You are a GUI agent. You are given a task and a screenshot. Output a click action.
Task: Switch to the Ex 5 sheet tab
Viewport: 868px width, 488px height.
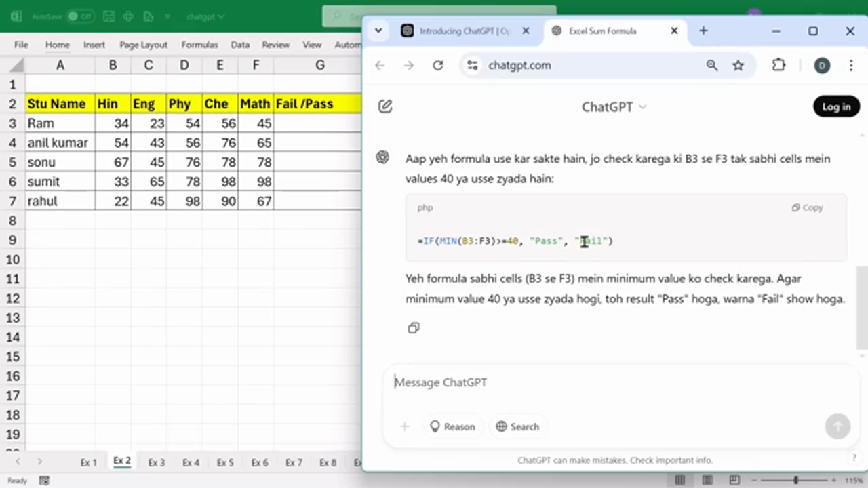click(225, 462)
